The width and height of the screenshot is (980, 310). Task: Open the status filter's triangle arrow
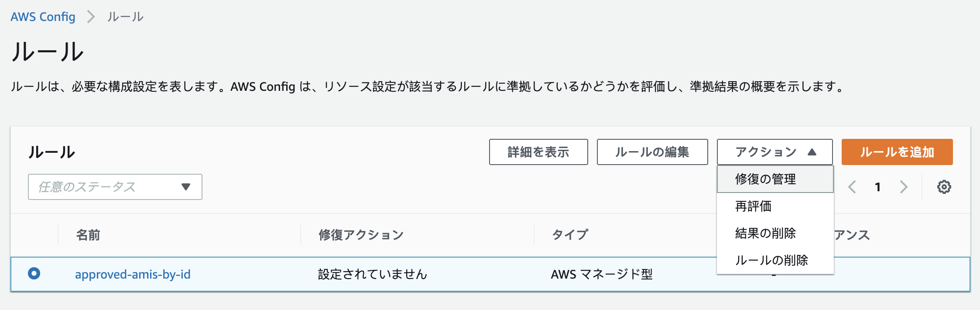pos(186,187)
